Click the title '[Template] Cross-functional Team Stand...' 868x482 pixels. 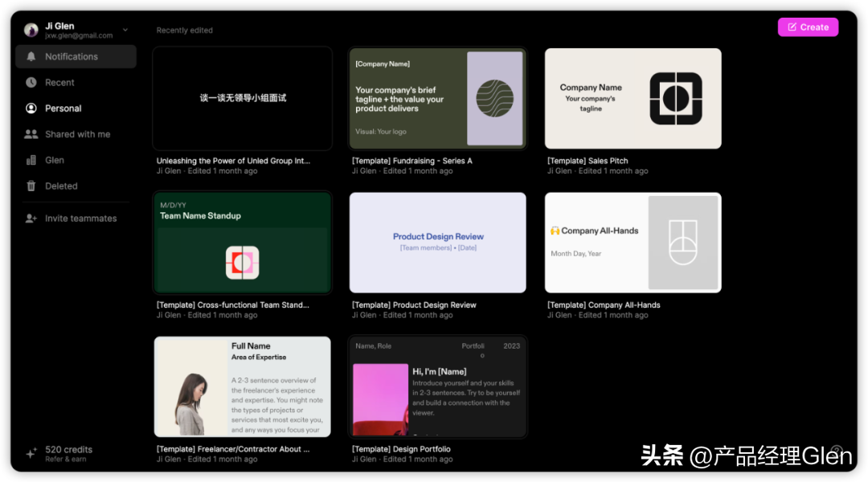232,305
